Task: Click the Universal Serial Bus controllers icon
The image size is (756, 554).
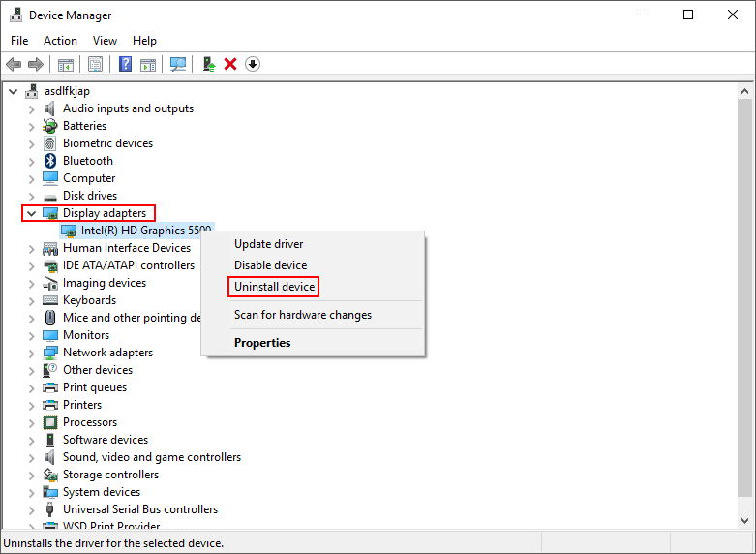Action: click(x=50, y=509)
